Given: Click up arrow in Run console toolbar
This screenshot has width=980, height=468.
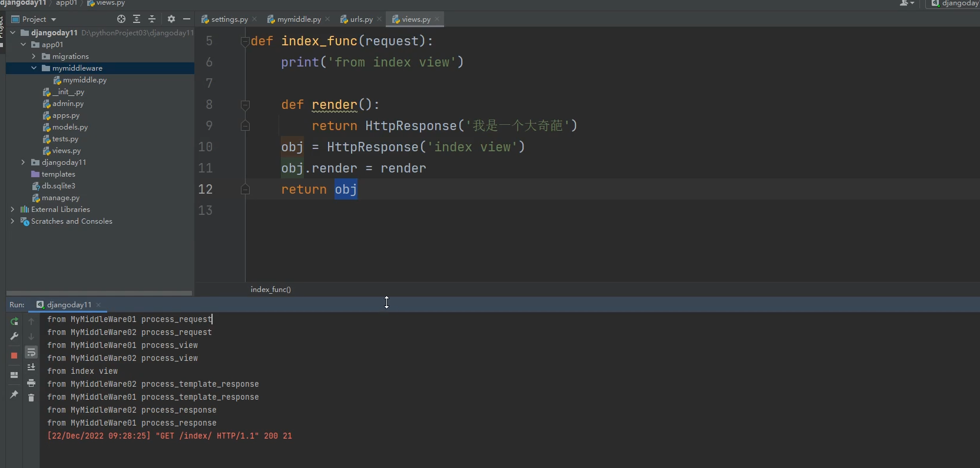Looking at the screenshot, I should 31,321.
